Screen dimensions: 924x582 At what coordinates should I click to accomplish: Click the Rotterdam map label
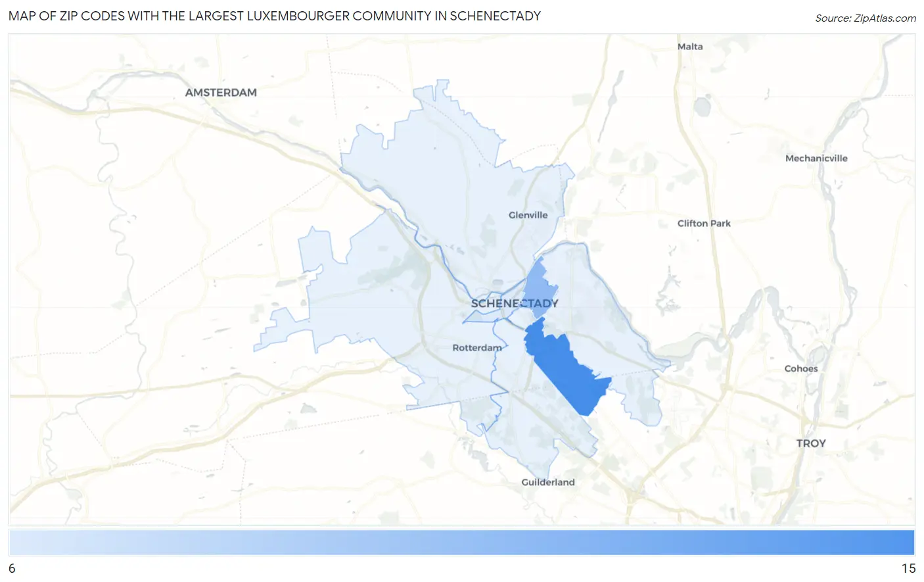477,347
